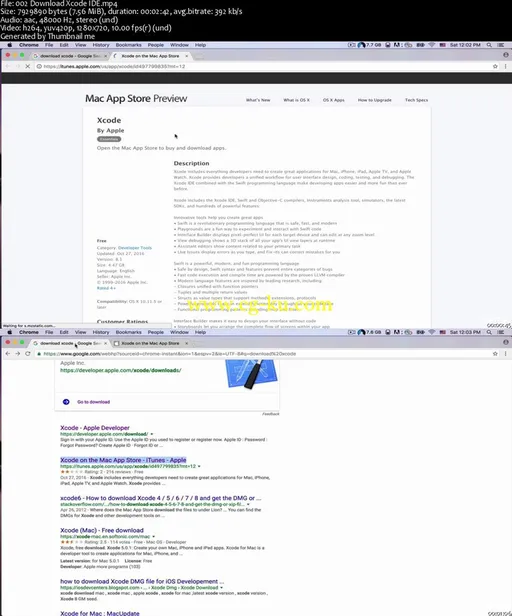
Task: Click the Xcode app icon image in search results
Action: tap(251, 374)
